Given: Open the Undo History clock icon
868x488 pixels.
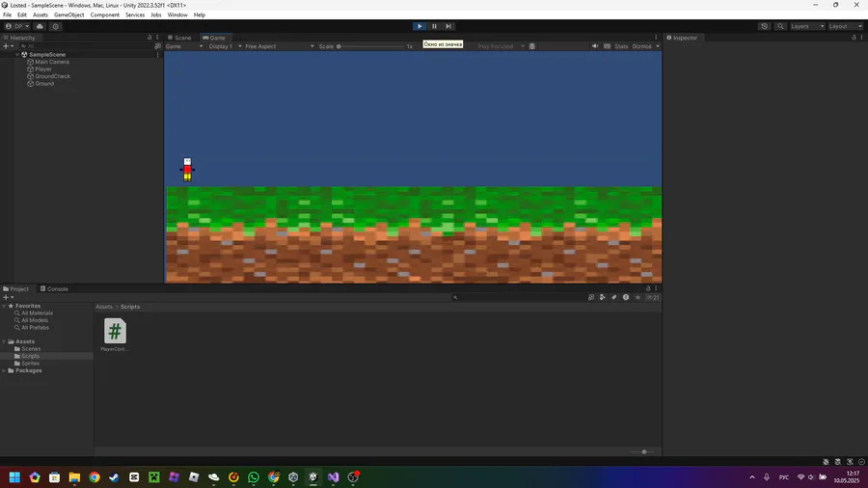Looking at the screenshot, I should pos(765,26).
